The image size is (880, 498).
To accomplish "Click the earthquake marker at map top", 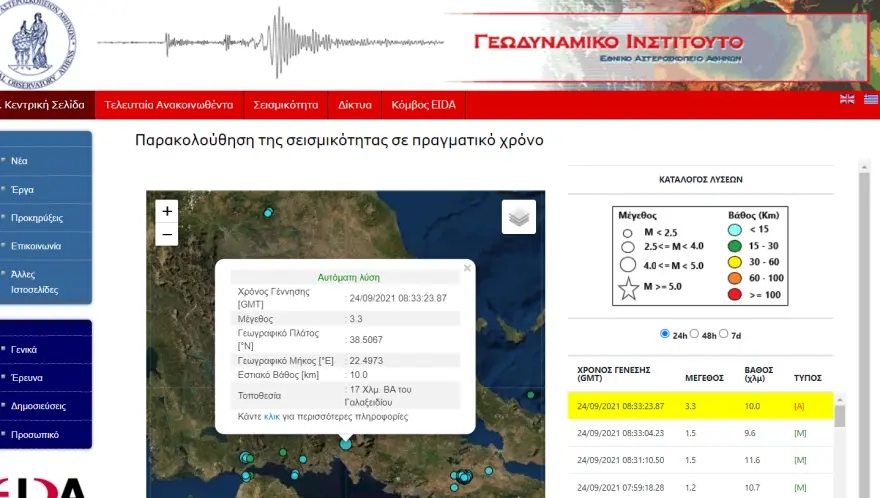I will (x=268, y=213).
